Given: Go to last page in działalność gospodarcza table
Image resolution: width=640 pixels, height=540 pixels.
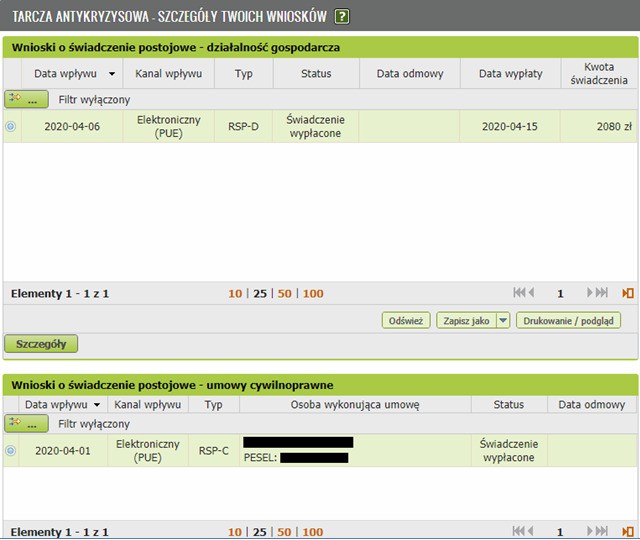Looking at the screenshot, I should click(602, 293).
